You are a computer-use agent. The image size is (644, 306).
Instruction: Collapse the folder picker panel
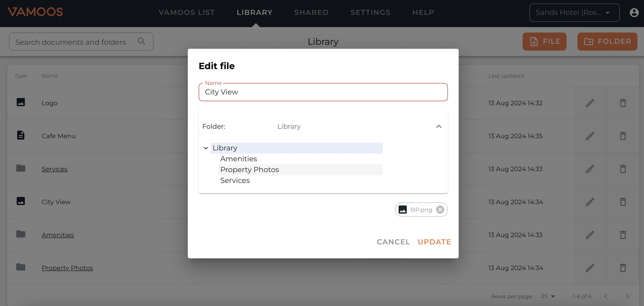click(x=439, y=127)
